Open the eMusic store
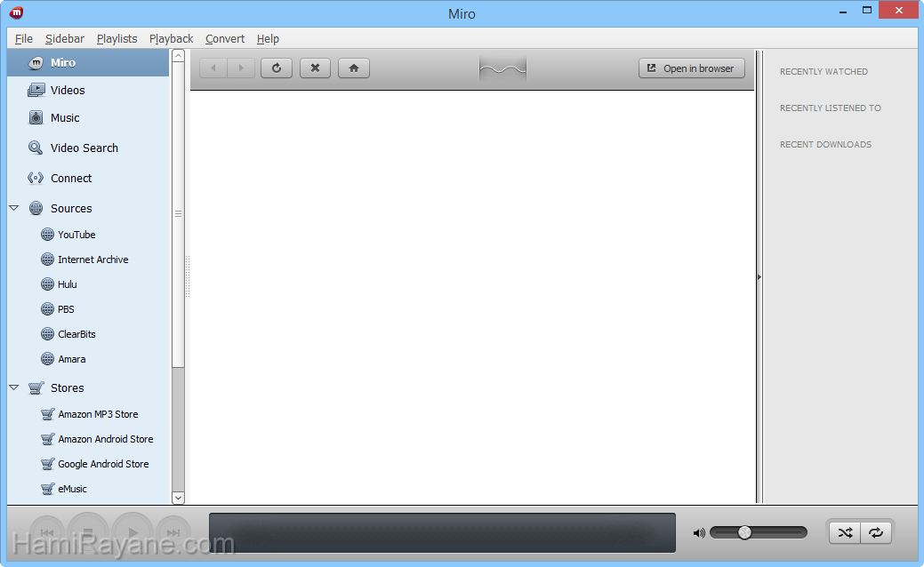Image resolution: width=924 pixels, height=567 pixels. point(73,489)
